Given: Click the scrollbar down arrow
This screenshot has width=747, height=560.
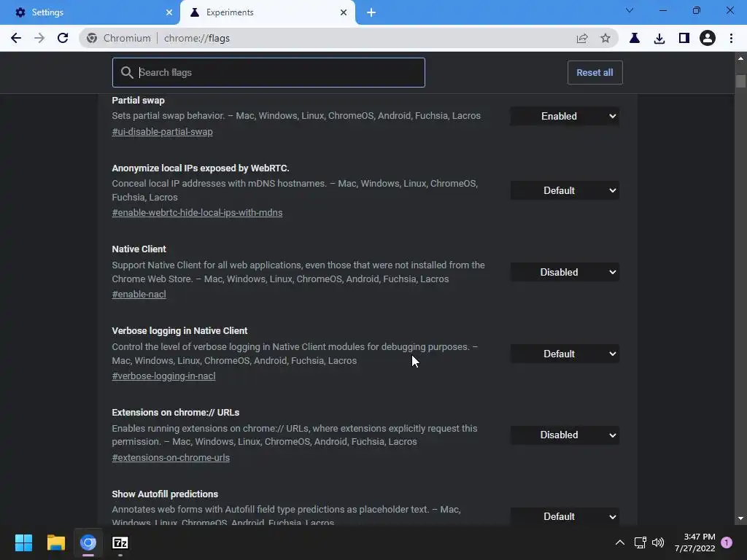Looking at the screenshot, I should (740, 518).
